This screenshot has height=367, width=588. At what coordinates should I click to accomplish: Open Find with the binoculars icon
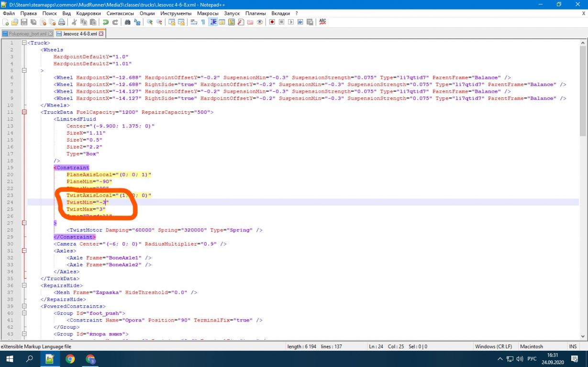point(128,22)
